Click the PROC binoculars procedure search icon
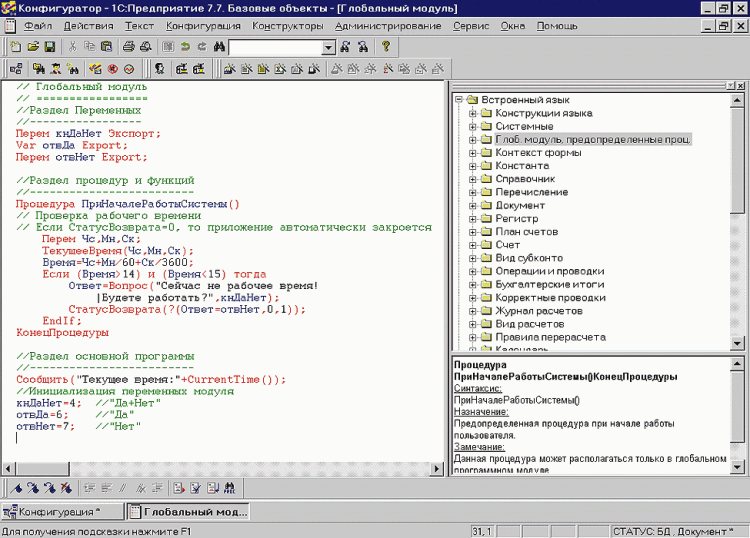 pos(230,488)
